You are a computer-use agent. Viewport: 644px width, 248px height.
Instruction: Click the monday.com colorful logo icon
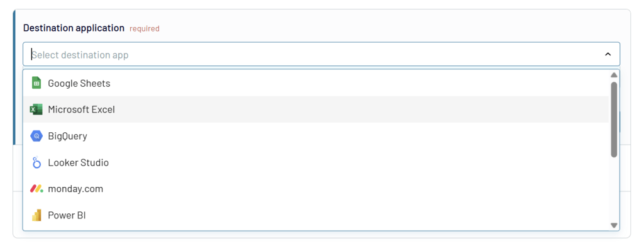coord(36,189)
